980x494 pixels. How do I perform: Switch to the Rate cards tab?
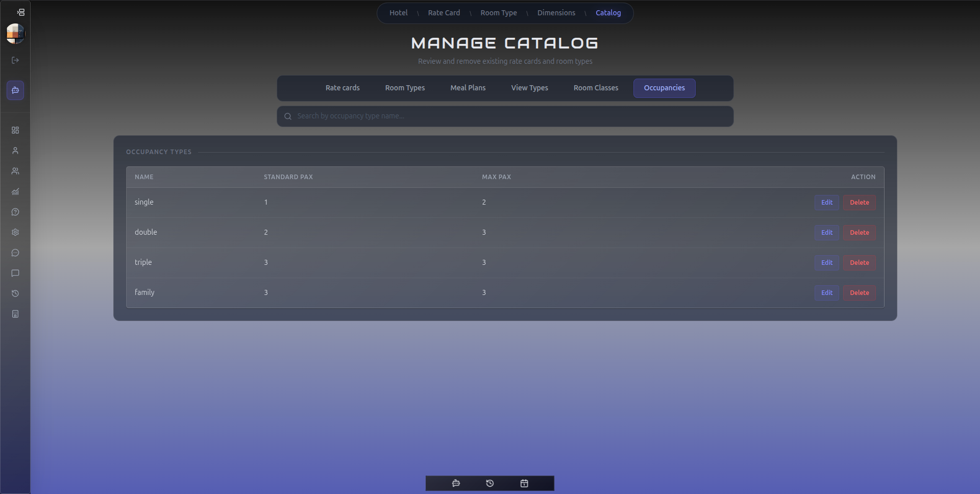[342, 88]
